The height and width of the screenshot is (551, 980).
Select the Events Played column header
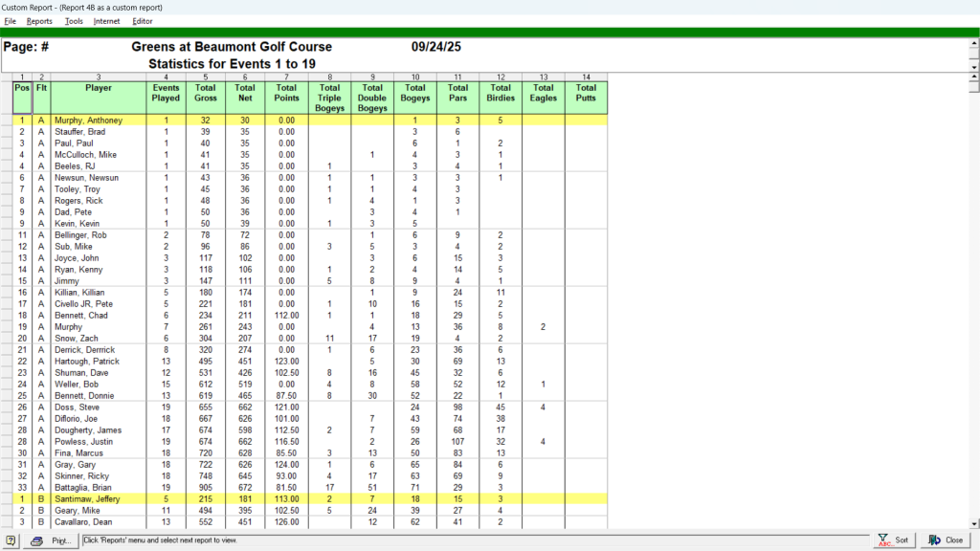pos(167,94)
